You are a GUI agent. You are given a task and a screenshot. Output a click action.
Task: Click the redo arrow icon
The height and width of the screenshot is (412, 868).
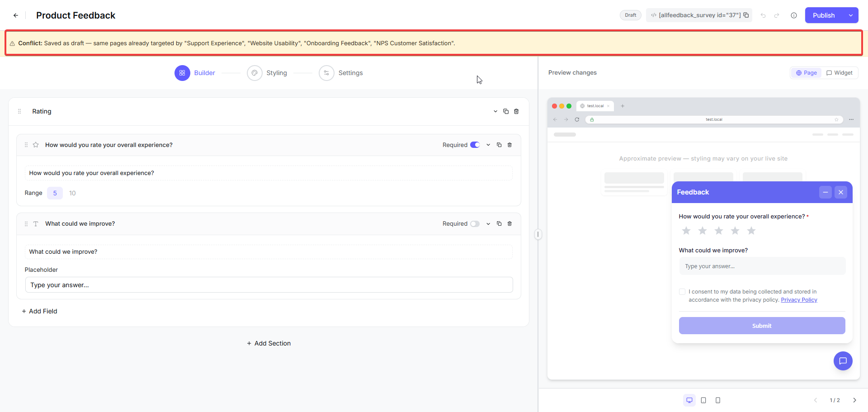777,15
